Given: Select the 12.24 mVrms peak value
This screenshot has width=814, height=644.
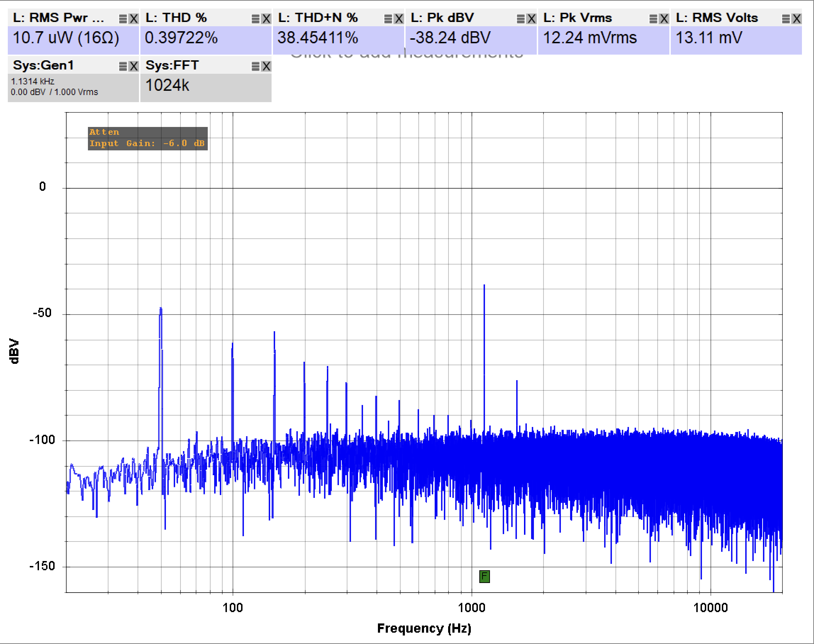Looking at the screenshot, I should (x=590, y=38).
